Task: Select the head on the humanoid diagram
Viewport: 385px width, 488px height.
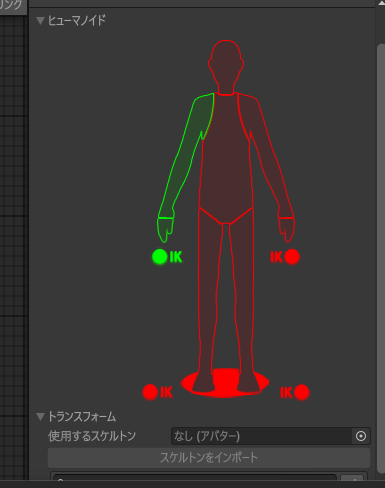Action: coord(226,67)
